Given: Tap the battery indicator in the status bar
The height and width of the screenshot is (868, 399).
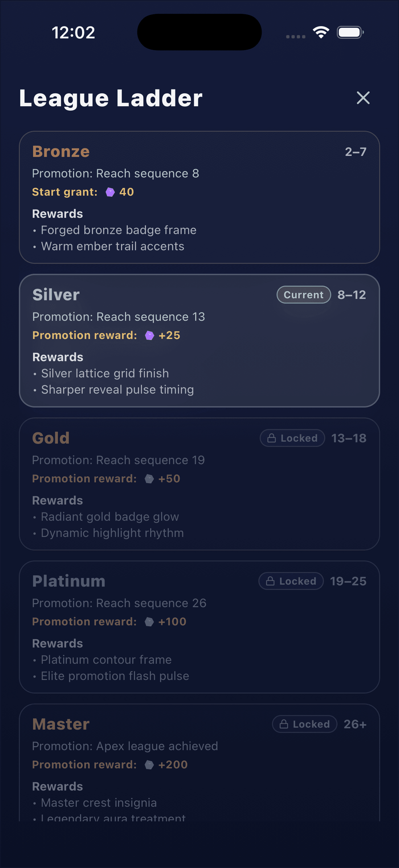Looking at the screenshot, I should [349, 32].
